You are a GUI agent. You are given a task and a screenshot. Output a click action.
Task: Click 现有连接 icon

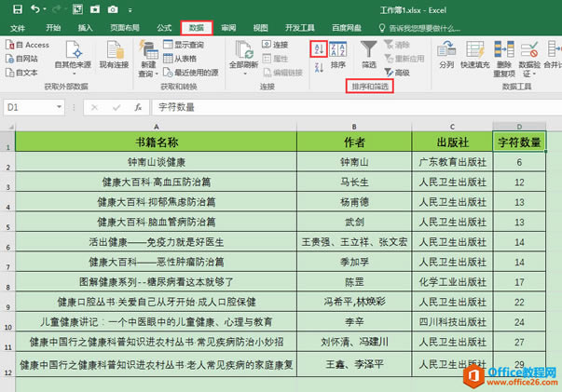pos(114,55)
